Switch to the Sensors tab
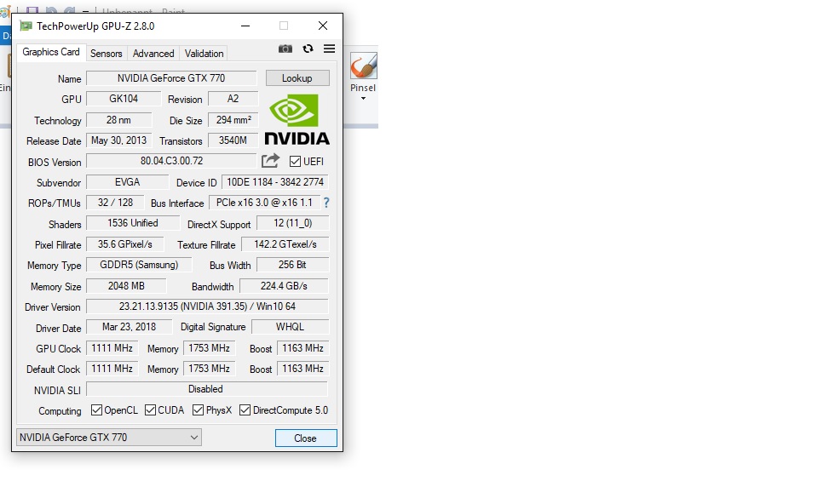Viewport: 818px width, 504px height. tap(106, 53)
